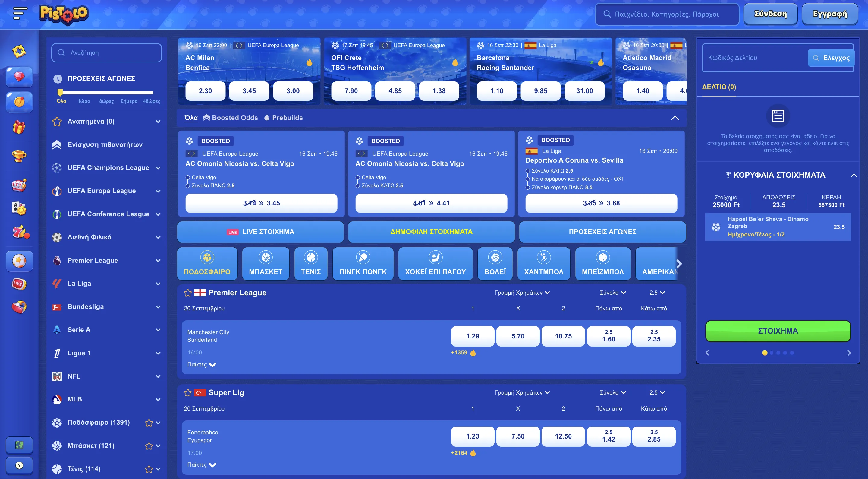Image resolution: width=868 pixels, height=479 pixels.
Task: Open the playing cards icon in sidebar
Action: [19, 208]
